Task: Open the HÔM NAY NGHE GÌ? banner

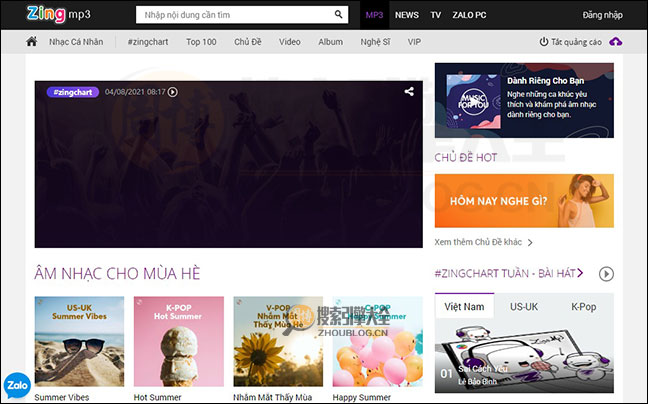Action: (x=524, y=201)
